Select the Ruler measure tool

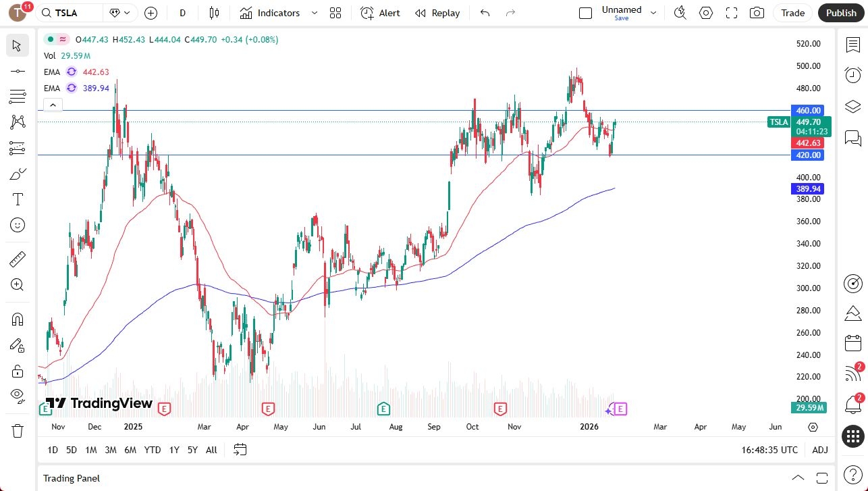click(x=18, y=259)
